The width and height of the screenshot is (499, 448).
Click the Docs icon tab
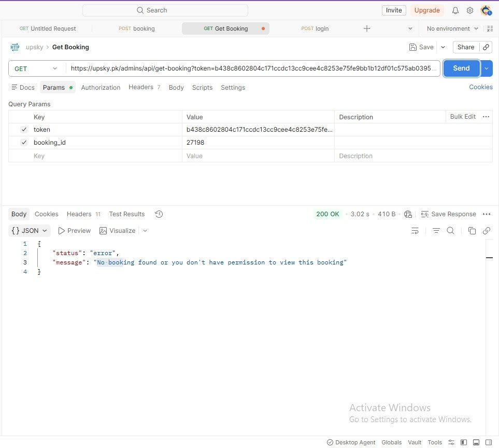(x=23, y=87)
